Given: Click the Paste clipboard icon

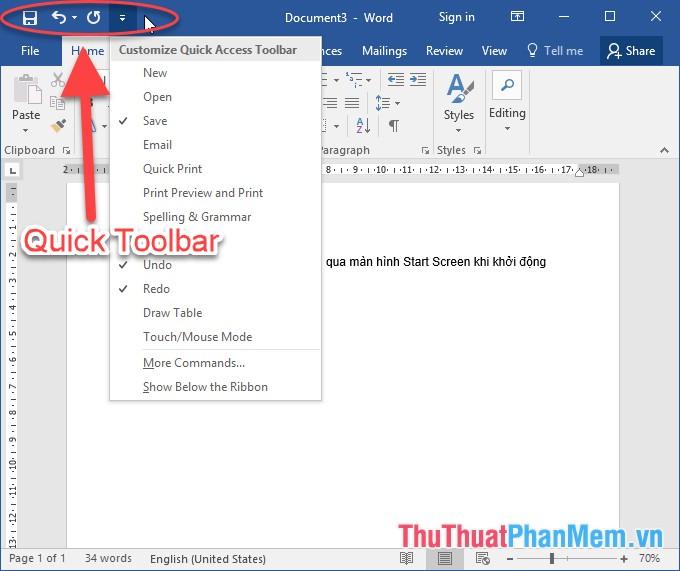Looking at the screenshot, I should pos(27,89).
